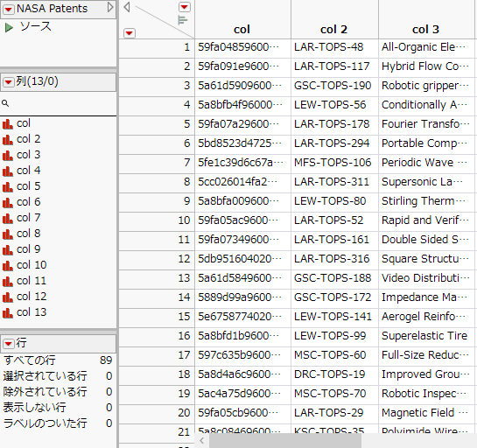This screenshot has width=477, height=448.
Task: Click cell Fourier Transfo…
Action: (426, 124)
